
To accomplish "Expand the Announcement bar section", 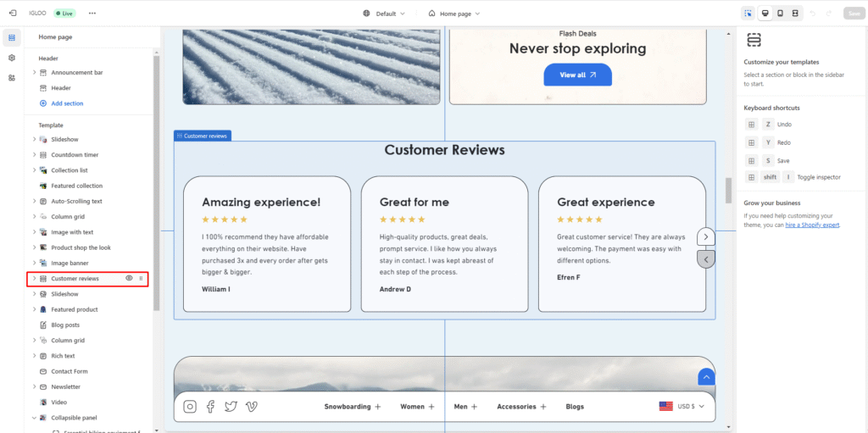I will point(35,73).
